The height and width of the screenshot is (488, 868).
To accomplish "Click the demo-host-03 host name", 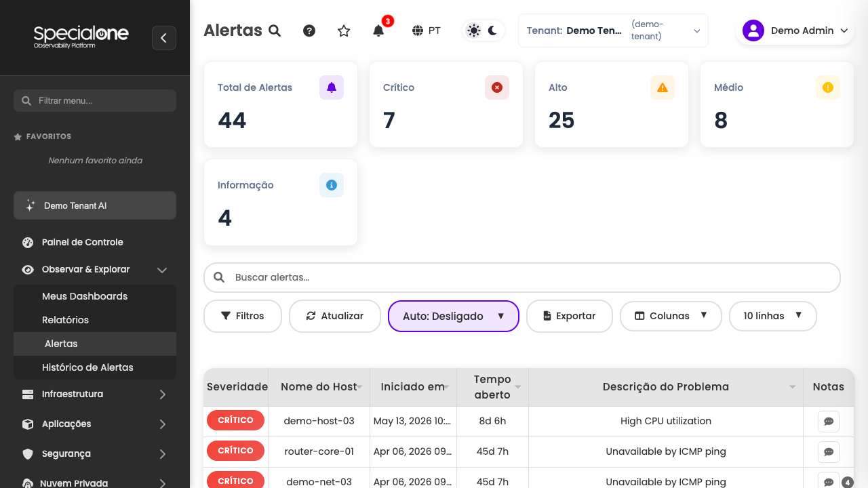I will pyautogui.click(x=319, y=421).
